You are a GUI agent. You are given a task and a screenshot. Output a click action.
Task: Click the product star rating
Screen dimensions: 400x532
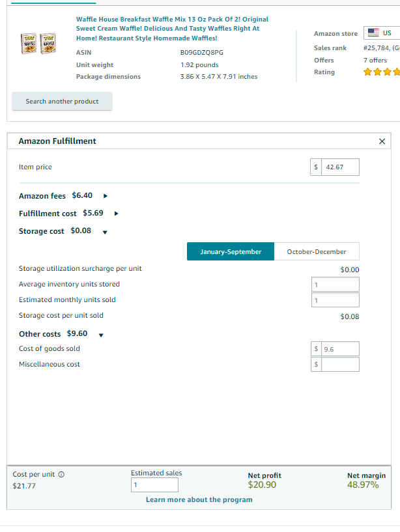pyautogui.click(x=382, y=72)
